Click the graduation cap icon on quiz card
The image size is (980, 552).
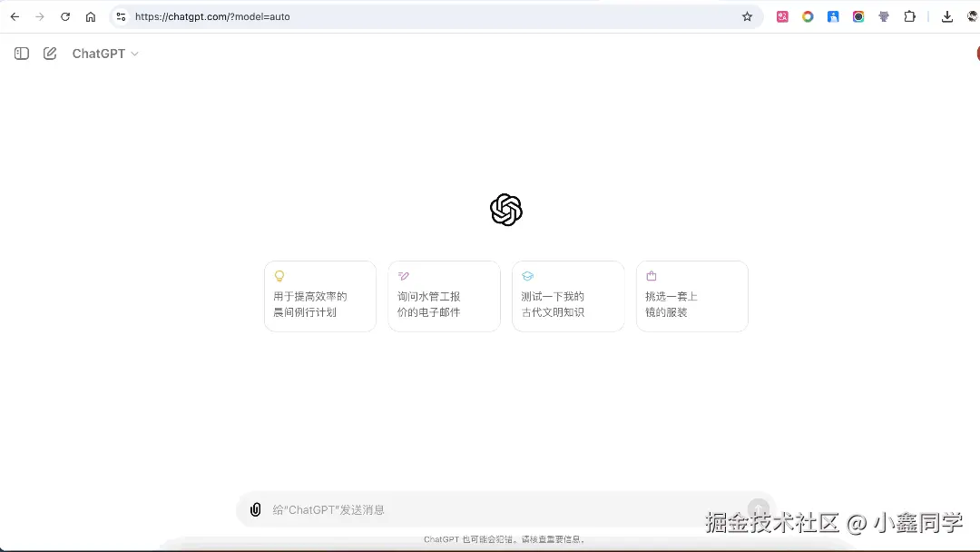click(x=527, y=276)
